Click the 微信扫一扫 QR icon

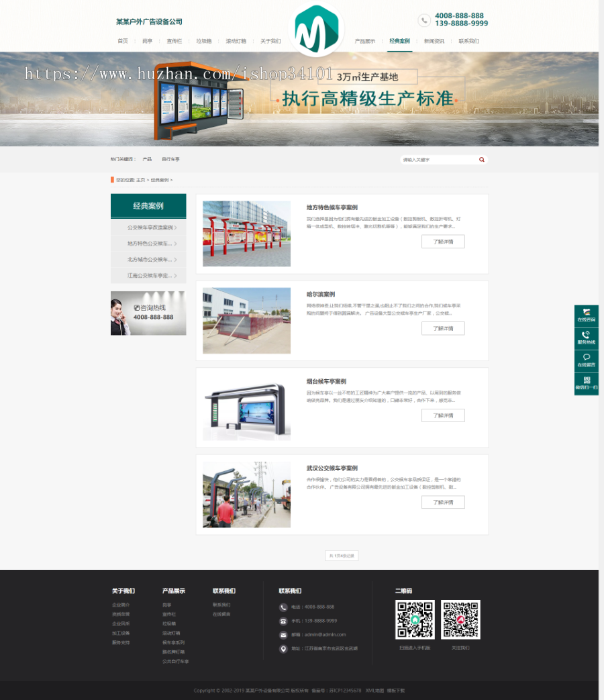tap(587, 379)
